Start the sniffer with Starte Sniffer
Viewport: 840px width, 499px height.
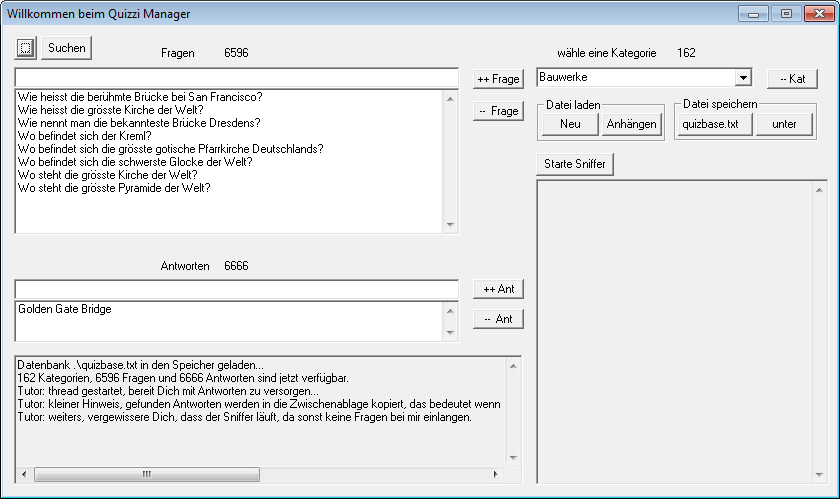[x=576, y=164]
